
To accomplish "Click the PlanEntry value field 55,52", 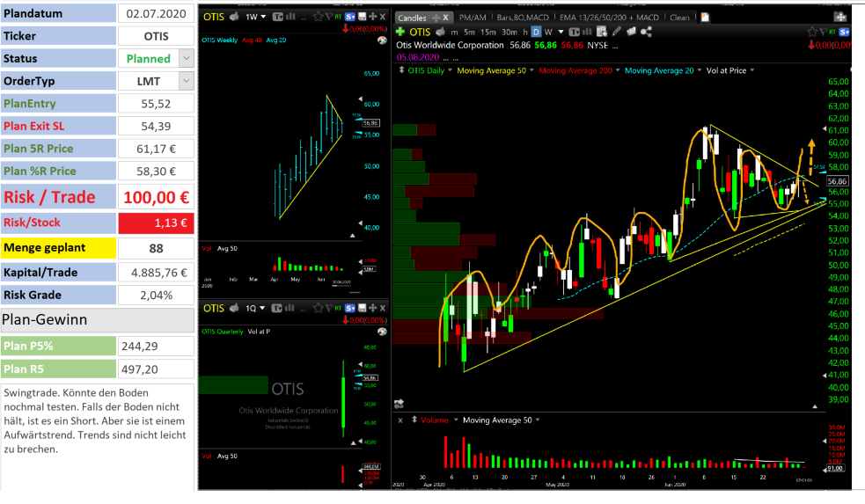I will point(156,104).
